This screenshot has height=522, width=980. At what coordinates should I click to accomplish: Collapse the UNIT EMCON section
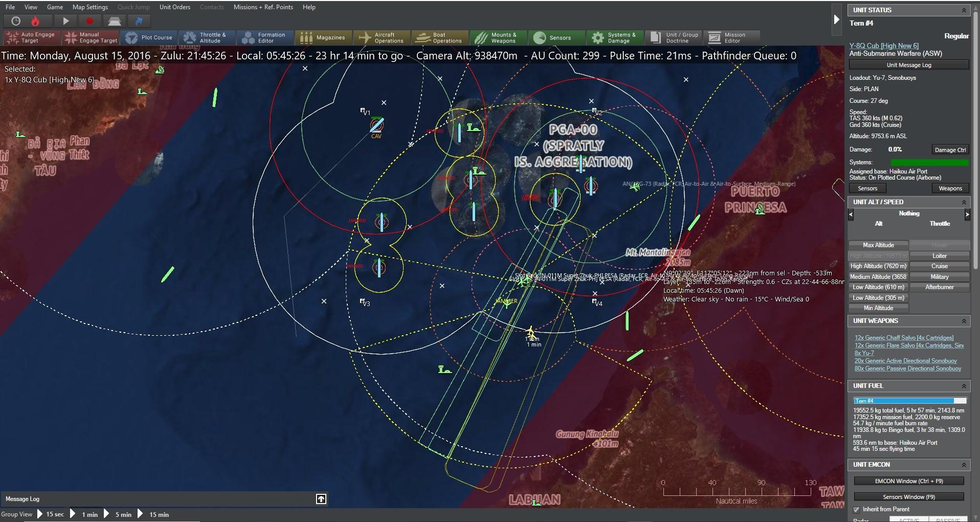click(x=965, y=465)
